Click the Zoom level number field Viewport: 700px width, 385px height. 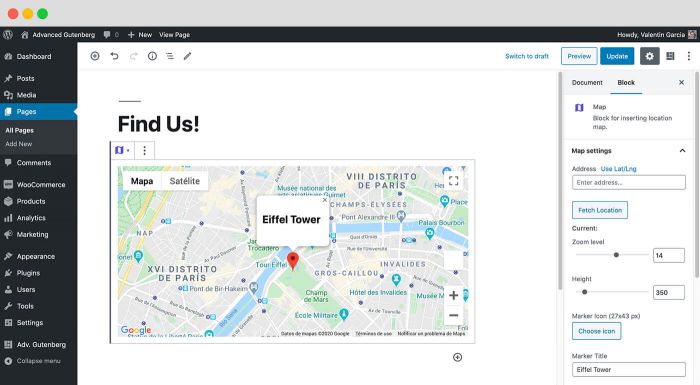pos(668,255)
